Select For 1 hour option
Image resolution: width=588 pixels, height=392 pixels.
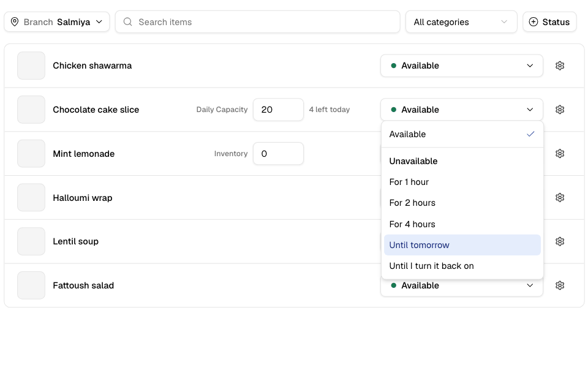(462, 182)
